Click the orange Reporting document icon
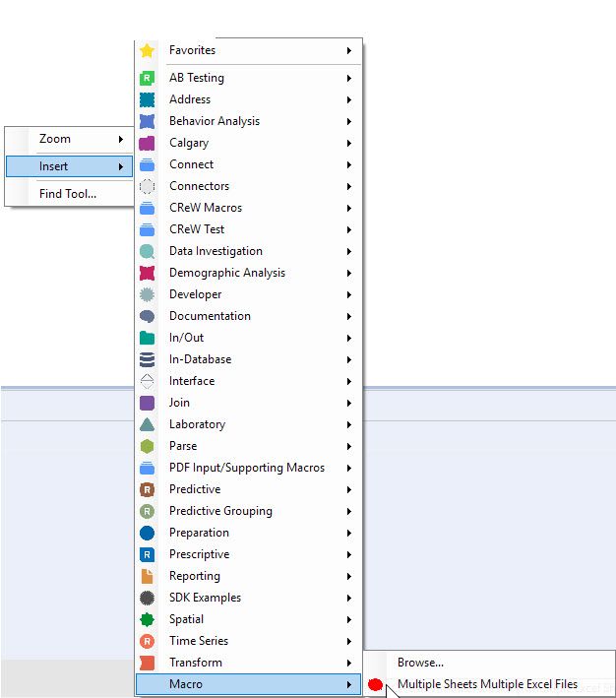The width and height of the screenshot is (616, 698). (147, 576)
